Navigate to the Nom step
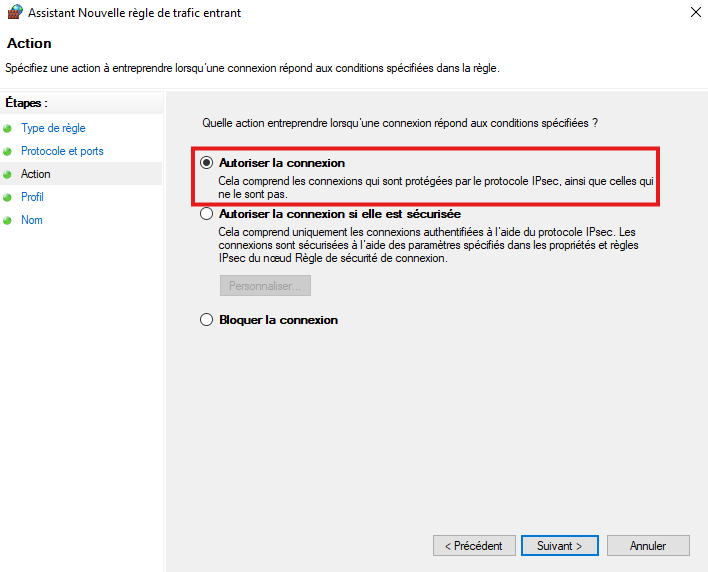The image size is (708, 572). pos(32,220)
